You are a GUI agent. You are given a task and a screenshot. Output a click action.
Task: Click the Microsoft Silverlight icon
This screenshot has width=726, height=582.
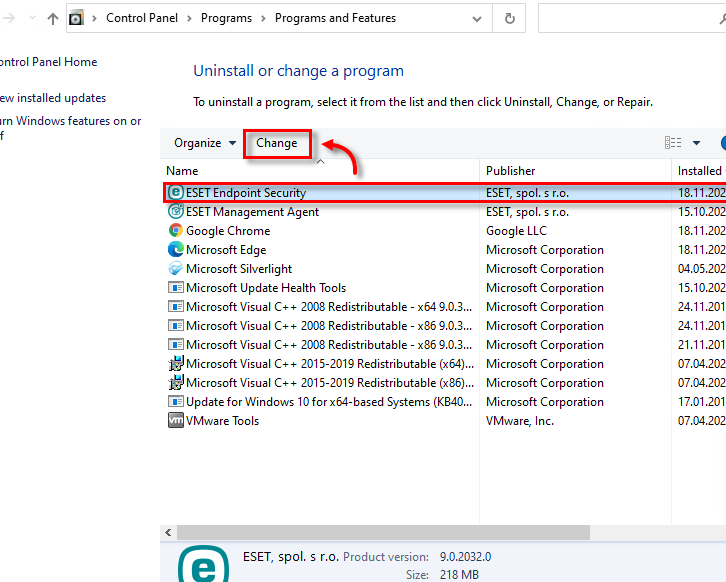[x=176, y=269]
